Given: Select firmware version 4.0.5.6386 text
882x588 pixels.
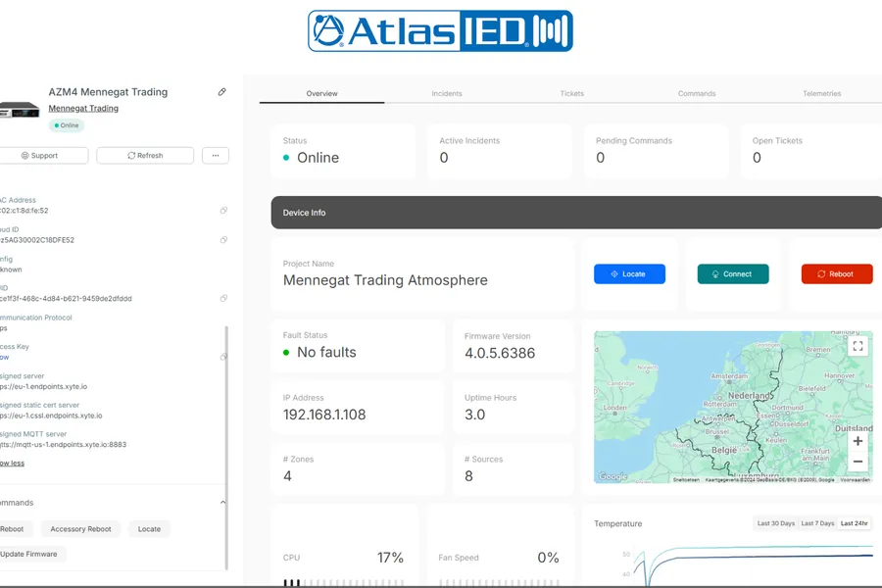Looking at the screenshot, I should pyautogui.click(x=500, y=353).
